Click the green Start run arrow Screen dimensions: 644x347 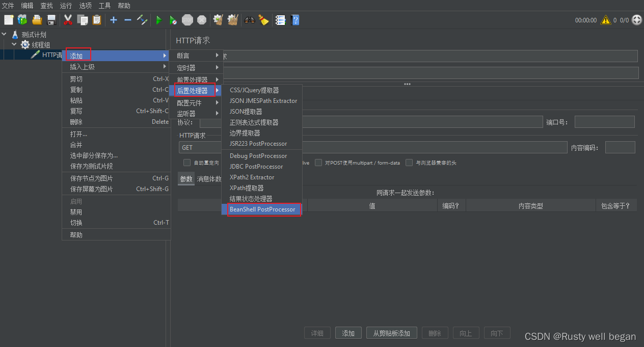point(159,20)
